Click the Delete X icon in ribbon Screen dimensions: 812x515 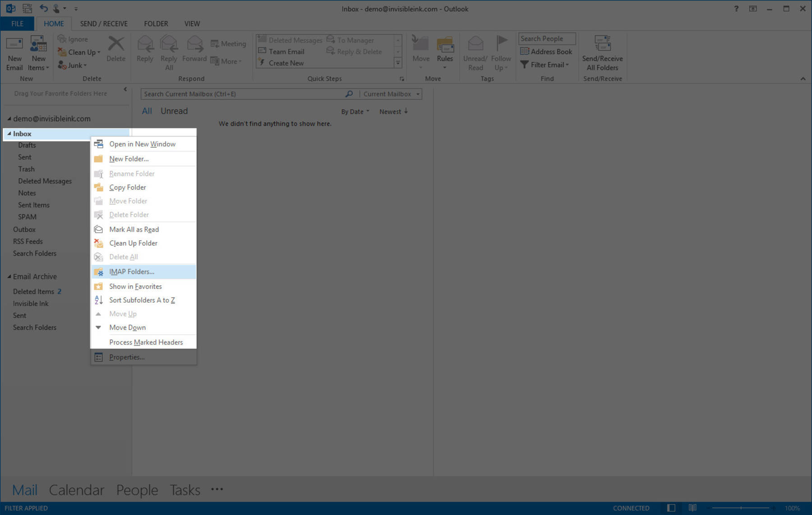coord(116,44)
